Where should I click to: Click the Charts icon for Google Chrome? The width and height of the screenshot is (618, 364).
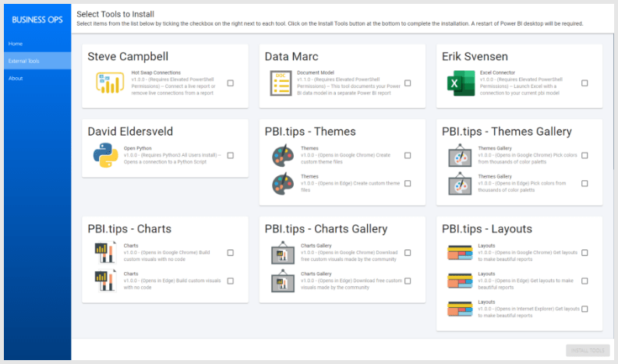coord(104,253)
